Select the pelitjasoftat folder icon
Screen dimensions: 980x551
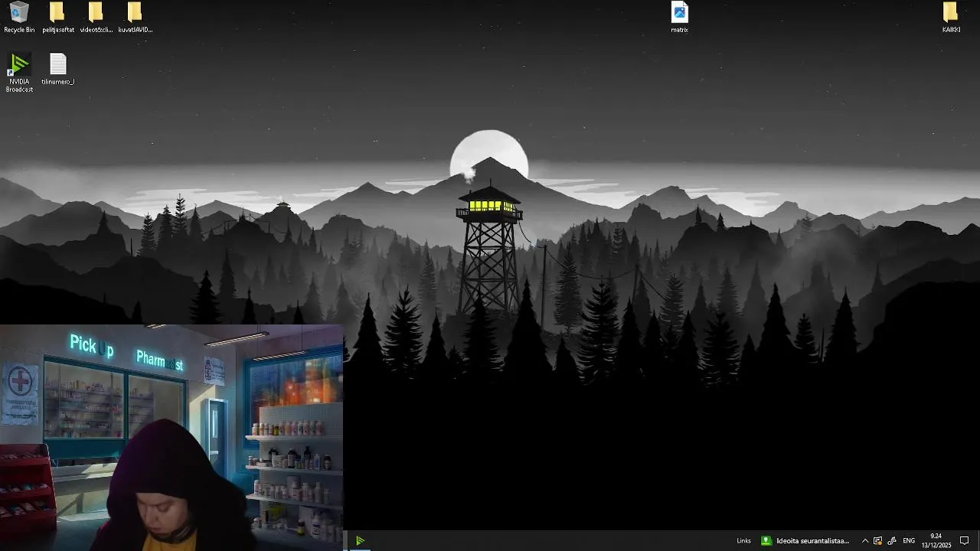(x=58, y=18)
